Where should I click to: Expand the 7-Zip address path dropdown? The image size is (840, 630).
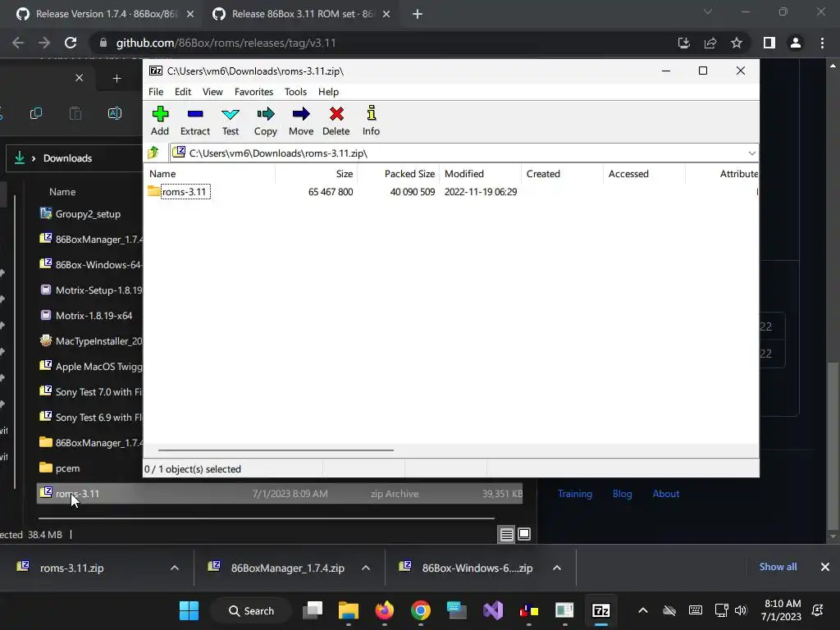751,153
